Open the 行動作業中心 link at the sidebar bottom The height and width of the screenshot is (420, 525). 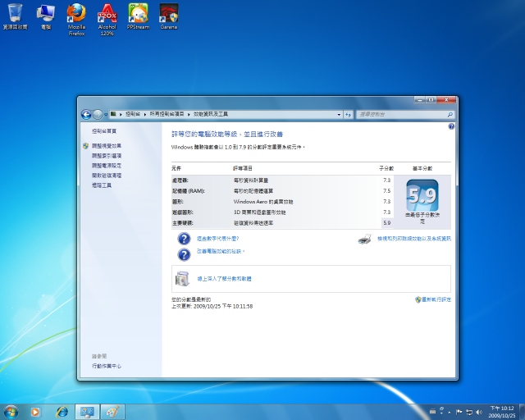pyautogui.click(x=107, y=366)
